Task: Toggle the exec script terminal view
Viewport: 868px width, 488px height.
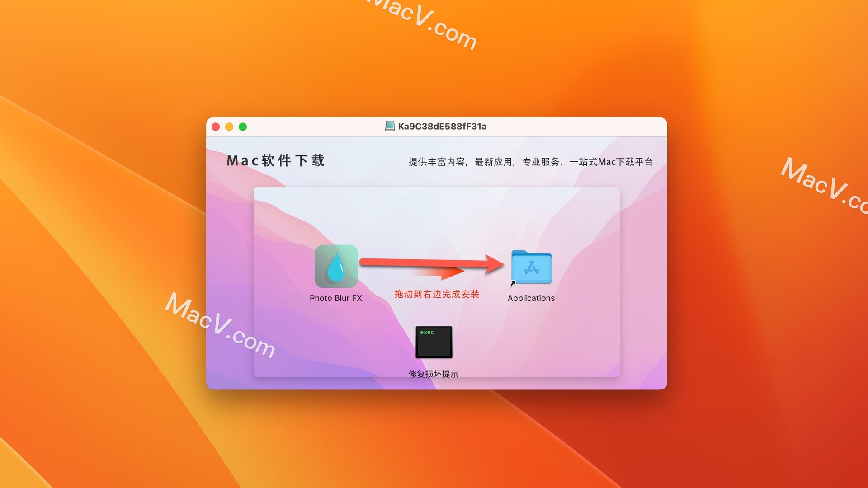Action: coord(434,343)
